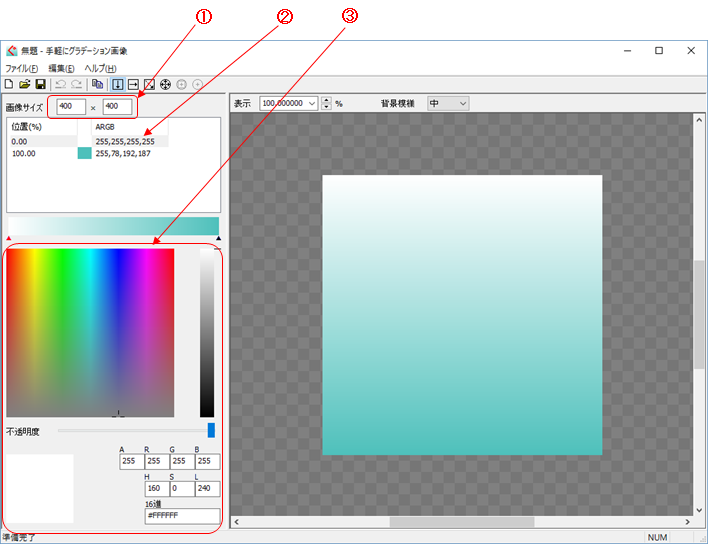
Task: Select the horizontal rightward gradient direction
Action: 133,84
